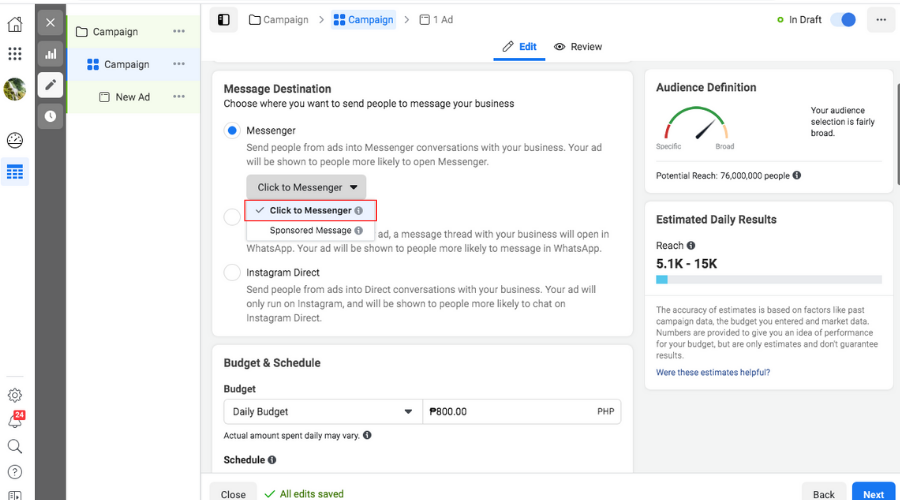Toggle the In Draft switch
The width and height of the screenshot is (900, 500).
tap(844, 20)
